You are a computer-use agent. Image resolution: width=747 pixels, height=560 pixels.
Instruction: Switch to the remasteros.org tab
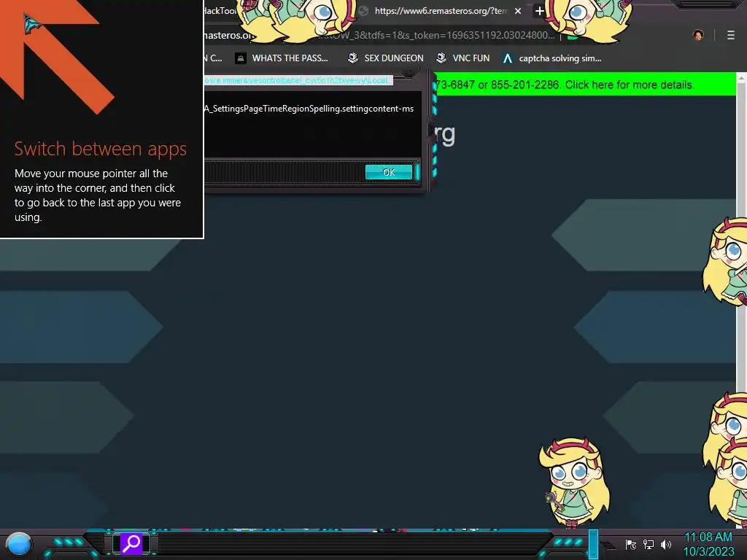[x=441, y=11]
